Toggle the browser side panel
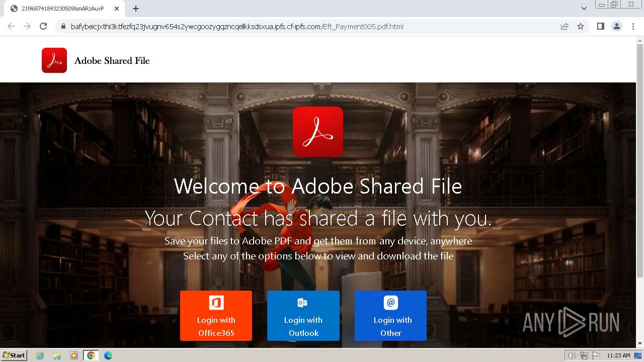Screen dimensions: 644x362 click(x=600, y=27)
